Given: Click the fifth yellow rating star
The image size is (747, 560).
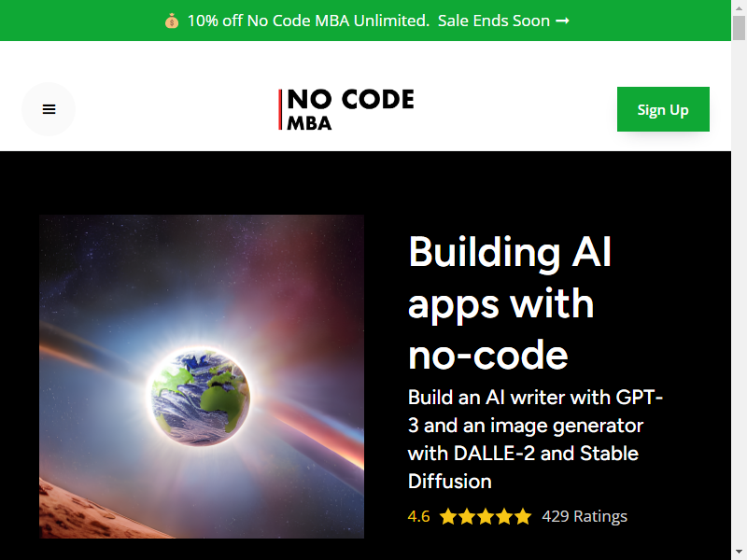Looking at the screenshot, I should 523,516.
